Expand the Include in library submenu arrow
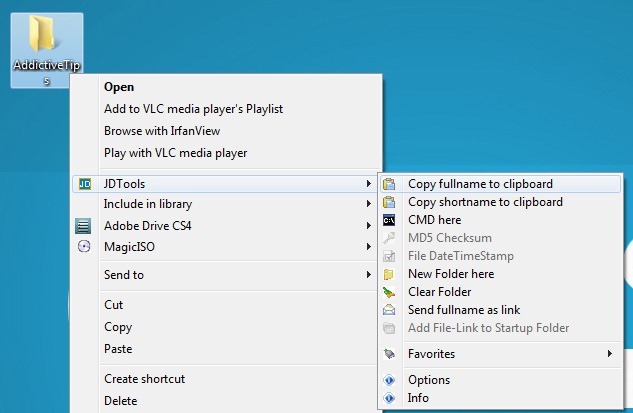Viewport: 633px width, 413px height. [x=368, y=204]
